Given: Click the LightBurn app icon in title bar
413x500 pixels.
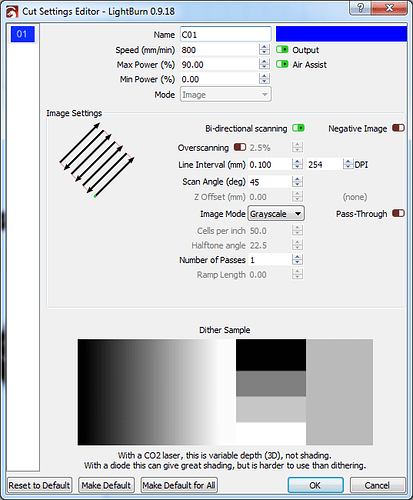Looking at the screenshot, I should tap(12, 12).
